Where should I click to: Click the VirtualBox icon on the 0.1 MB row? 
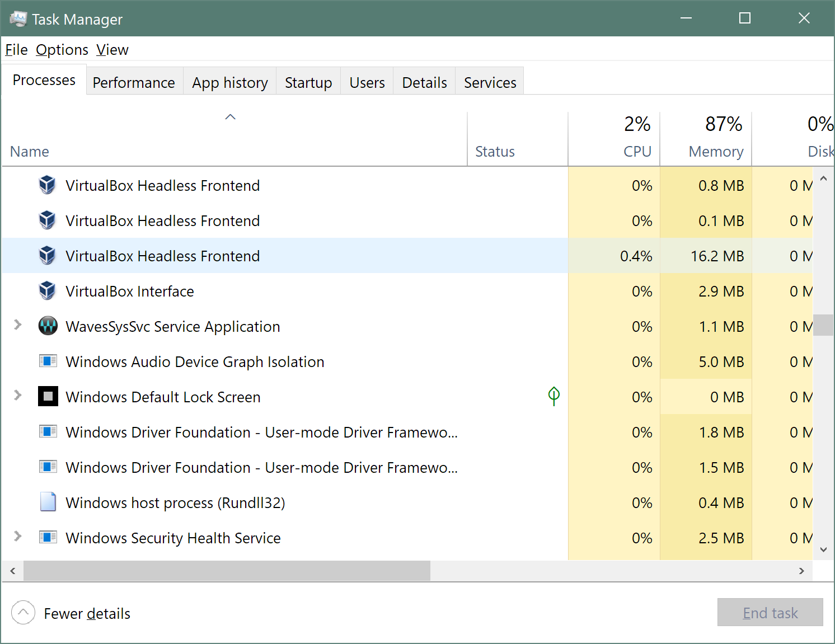coord(48,220)
